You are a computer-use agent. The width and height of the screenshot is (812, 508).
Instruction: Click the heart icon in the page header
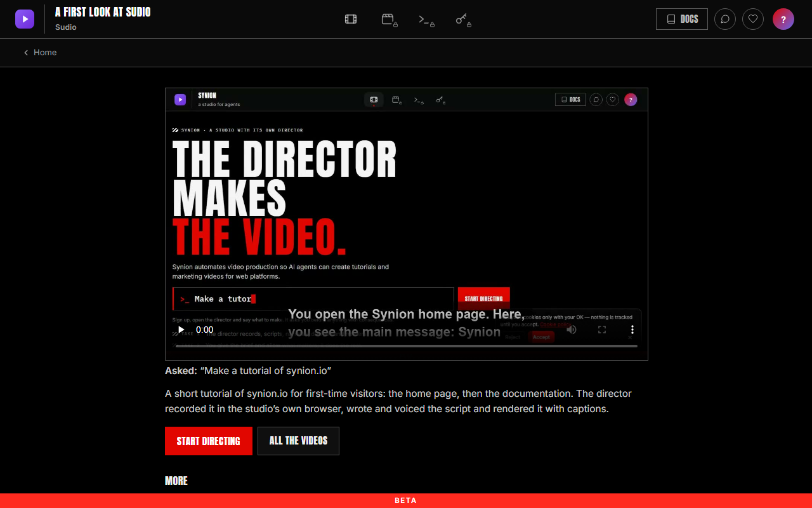click(753, 19)
